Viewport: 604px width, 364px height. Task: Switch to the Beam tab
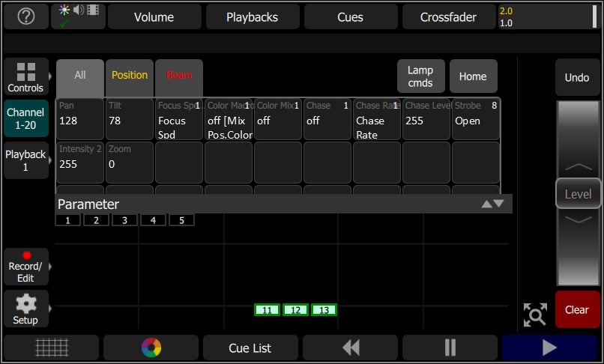tap(179, 76)
